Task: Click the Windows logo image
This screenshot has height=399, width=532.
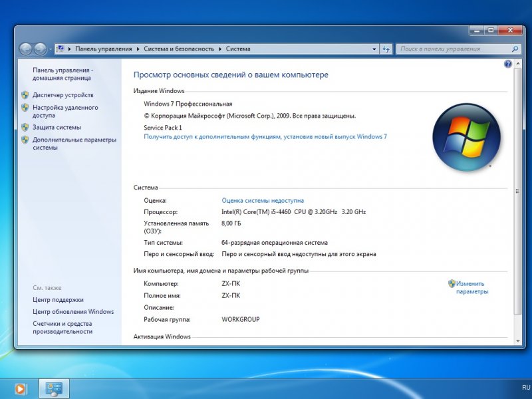Action: coord(466,137)
